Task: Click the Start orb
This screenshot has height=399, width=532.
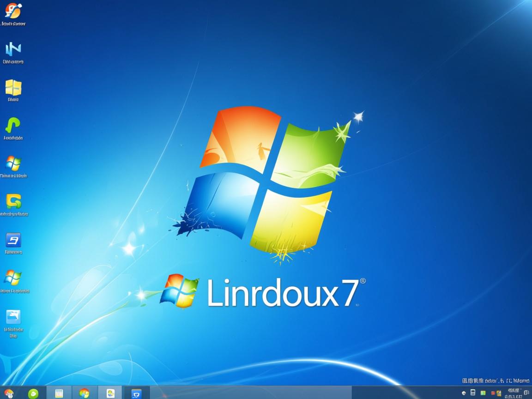Action: click(x=9, y=393)
